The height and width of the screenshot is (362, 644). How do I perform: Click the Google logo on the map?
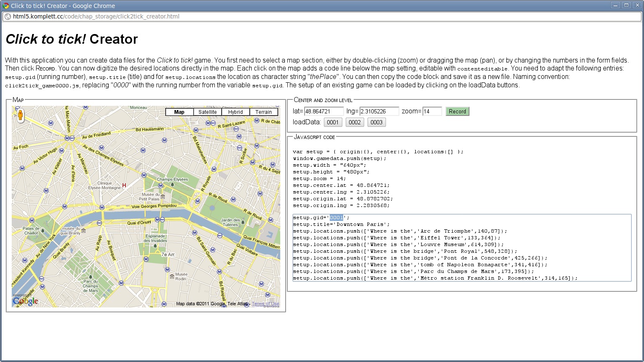26,301
